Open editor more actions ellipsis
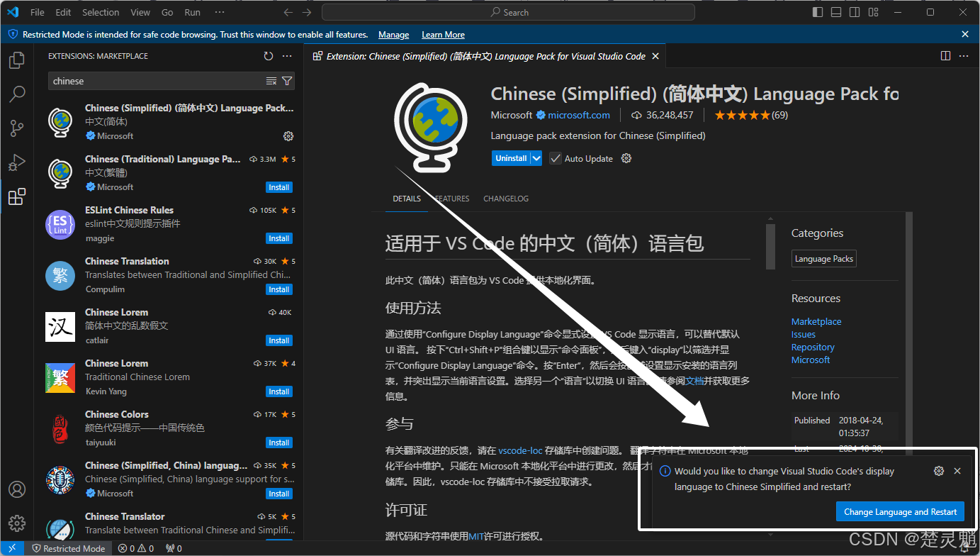 click(964, 56)
